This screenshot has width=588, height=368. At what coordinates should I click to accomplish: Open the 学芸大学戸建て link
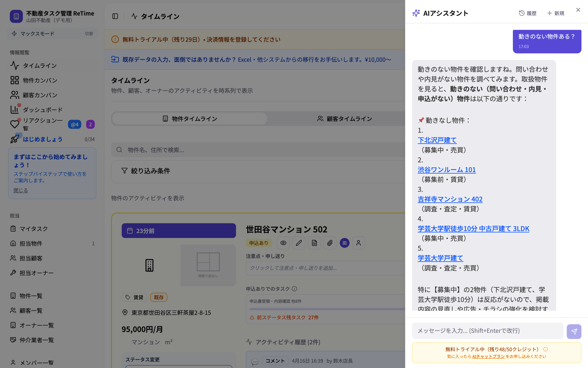click(440, 258)
